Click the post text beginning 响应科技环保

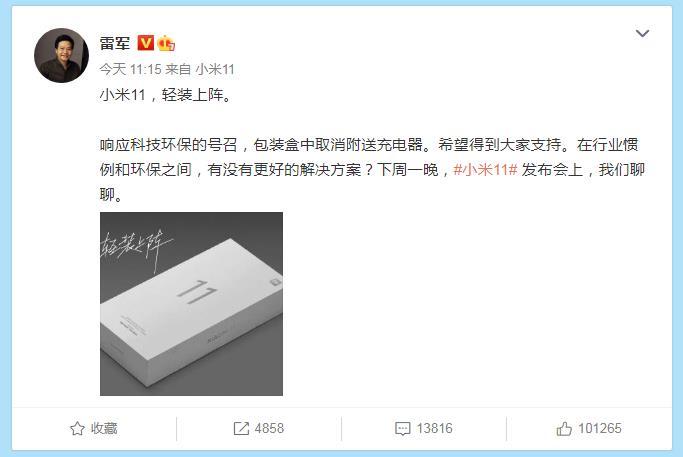tap(372, 169)
